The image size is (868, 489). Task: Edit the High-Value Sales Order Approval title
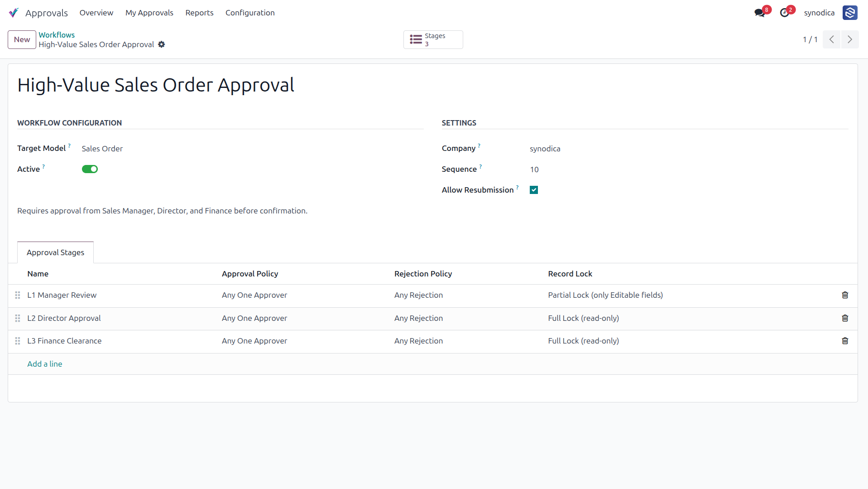click(156, 85)
